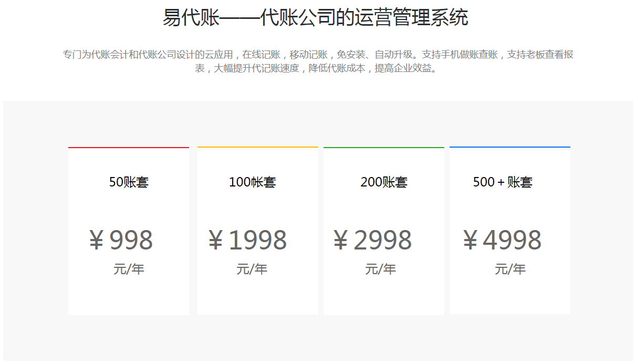The image size is (636, 364).
Task: Click the ¥2998 price
Action: (373, 241)
